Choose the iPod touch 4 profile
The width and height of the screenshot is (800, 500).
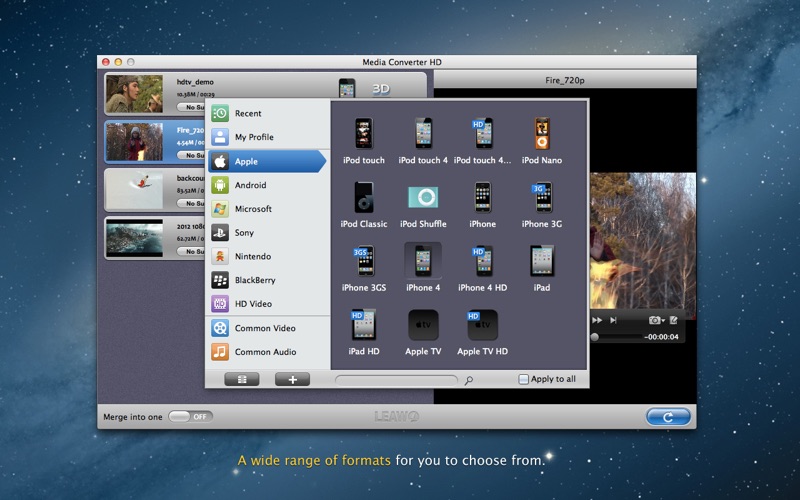pyautogui.click(x=423, y=140)
